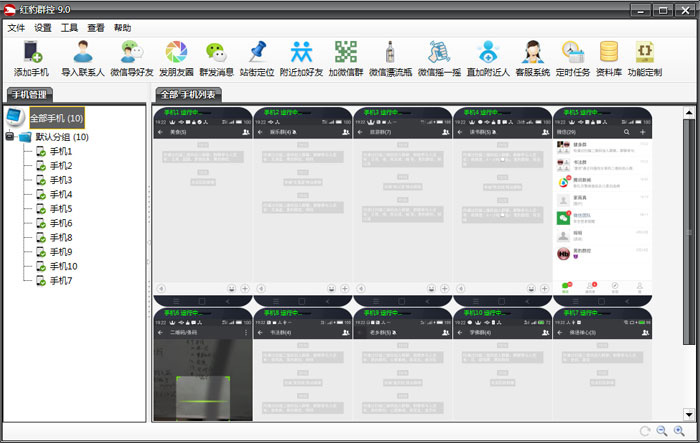
Task: Open the 发朋友圈 moments posting tool
Action: (x=176, y=58)
